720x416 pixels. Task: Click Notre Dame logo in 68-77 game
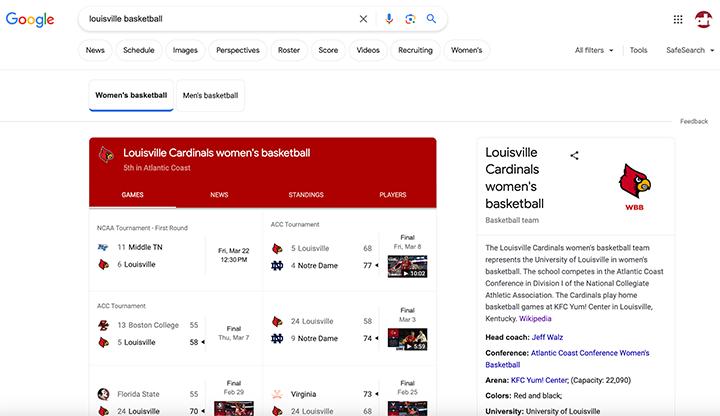pos(277,265)
